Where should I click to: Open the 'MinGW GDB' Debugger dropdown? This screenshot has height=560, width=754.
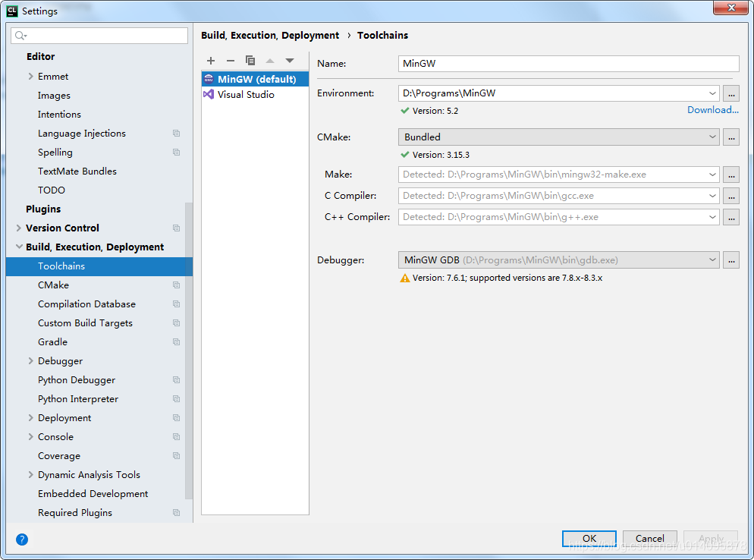(x=712, y=260)
